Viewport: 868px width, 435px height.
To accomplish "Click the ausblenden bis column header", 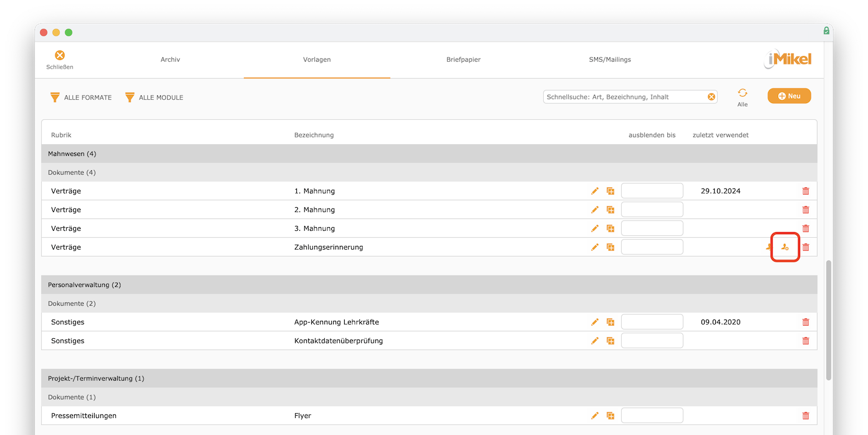I will tap(652, 135).
